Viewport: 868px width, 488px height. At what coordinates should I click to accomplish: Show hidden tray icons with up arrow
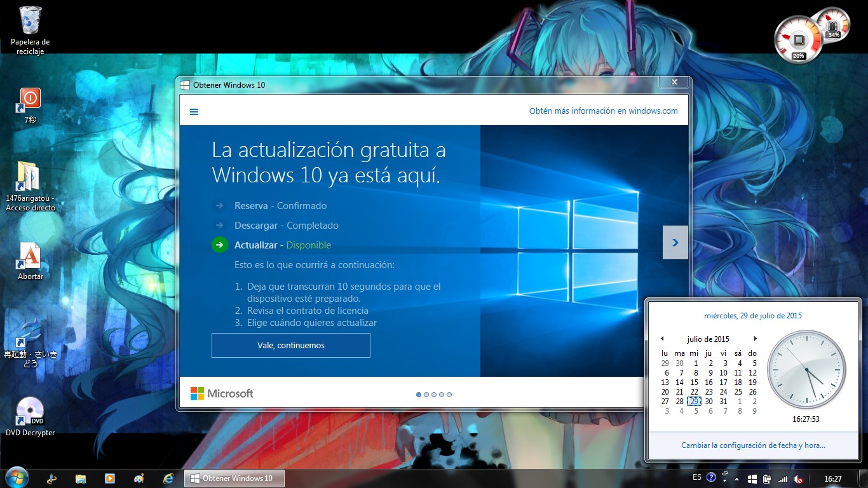tap(737, 478)
